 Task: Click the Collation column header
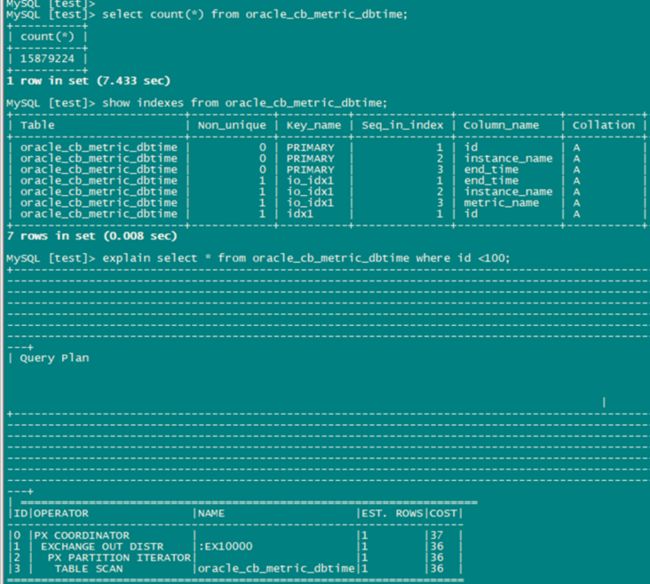tap(603, 125)
